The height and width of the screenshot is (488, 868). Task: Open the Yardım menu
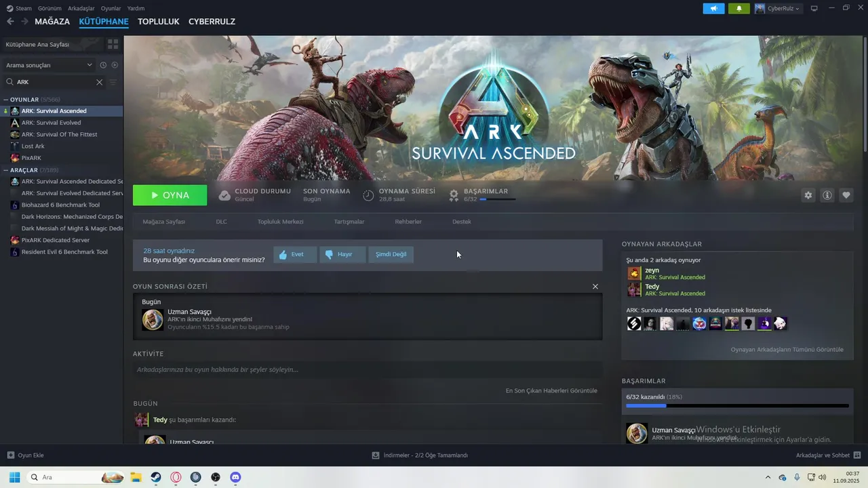point(136,8)
